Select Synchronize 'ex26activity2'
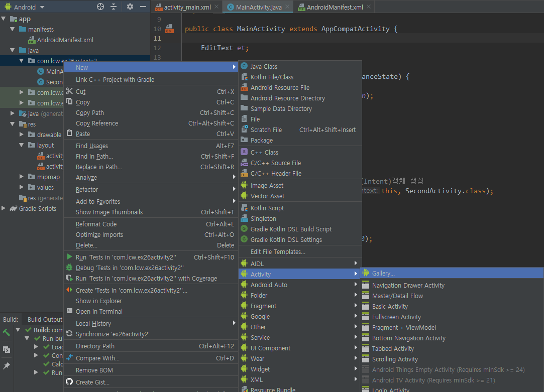544x392 pixels. 151,334
